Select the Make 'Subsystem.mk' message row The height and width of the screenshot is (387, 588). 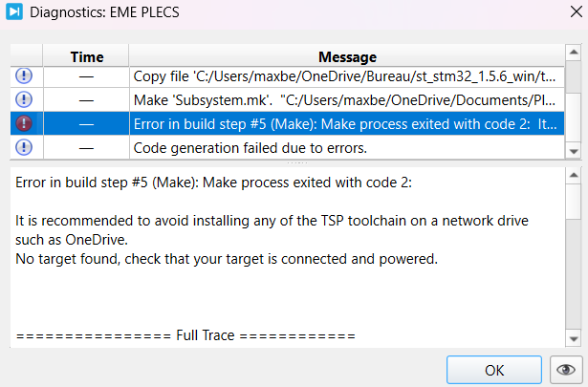tap(344, 99)
